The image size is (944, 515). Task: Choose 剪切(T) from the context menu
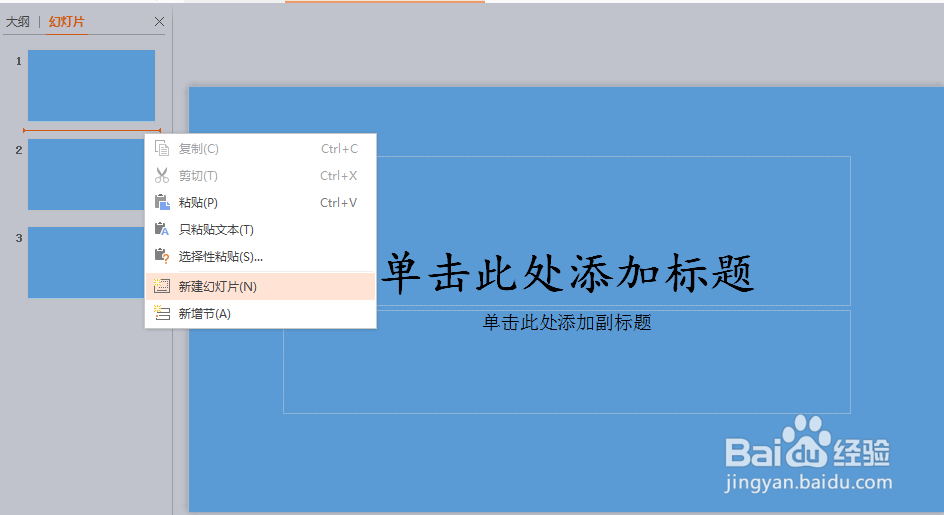click(x=261, y=175)
